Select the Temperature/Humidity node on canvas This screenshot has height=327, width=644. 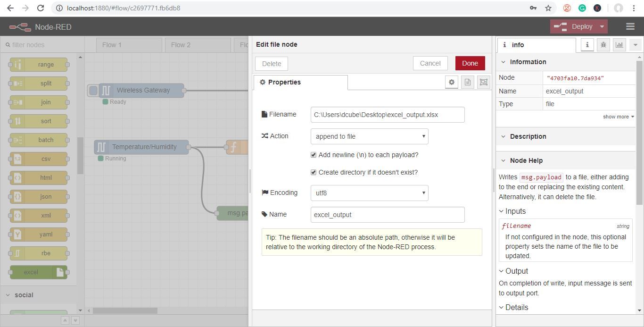(141, 147)
